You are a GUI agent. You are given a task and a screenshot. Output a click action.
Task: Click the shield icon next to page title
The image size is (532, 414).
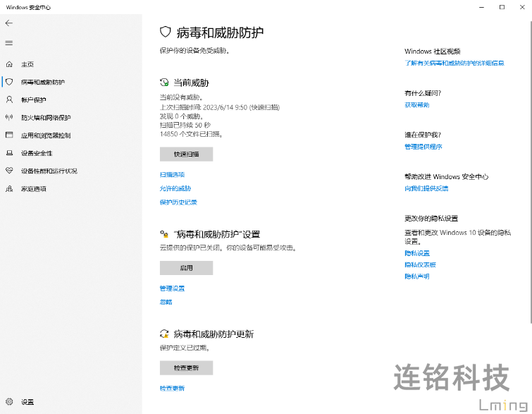[x=165, y=32]
